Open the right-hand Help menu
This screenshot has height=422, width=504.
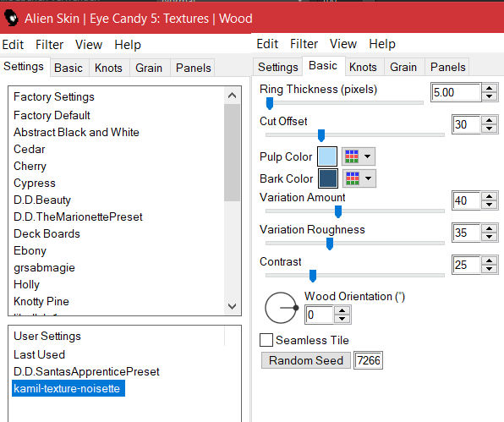pos(382,44)
